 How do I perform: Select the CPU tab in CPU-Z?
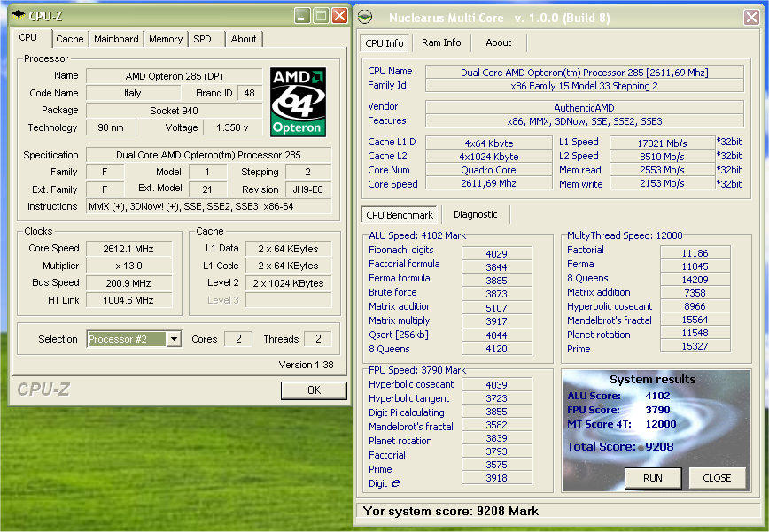(28, 38)
